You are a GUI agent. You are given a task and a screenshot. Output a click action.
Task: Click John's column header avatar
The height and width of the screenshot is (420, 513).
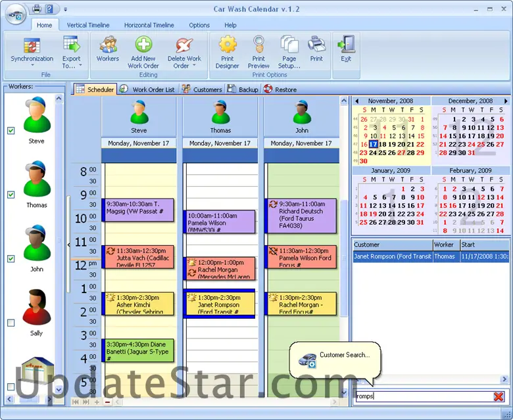click(x=302, y=112)
